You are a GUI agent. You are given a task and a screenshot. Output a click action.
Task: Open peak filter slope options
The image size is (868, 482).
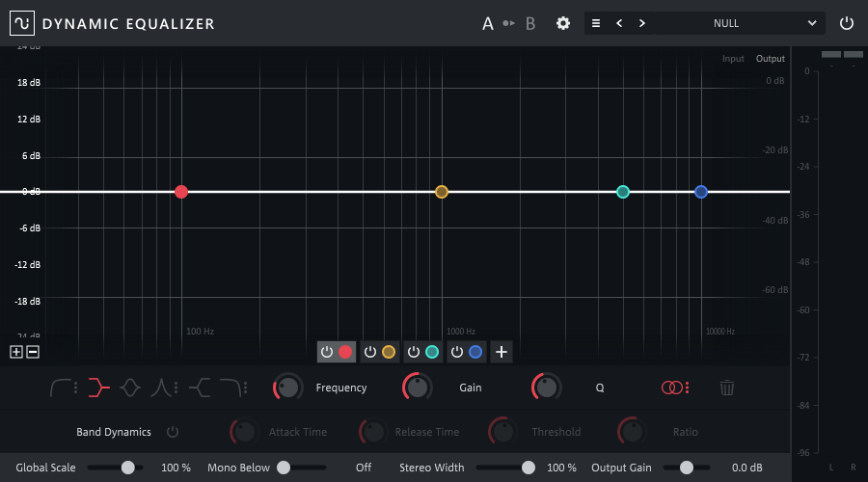pyautogui.click(x=176, y=388)
